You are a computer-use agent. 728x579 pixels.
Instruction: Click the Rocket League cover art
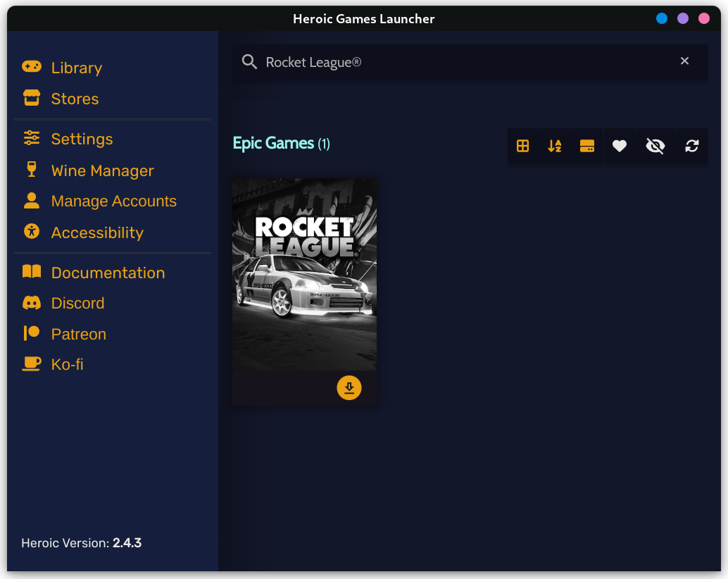tap(304, 274)
